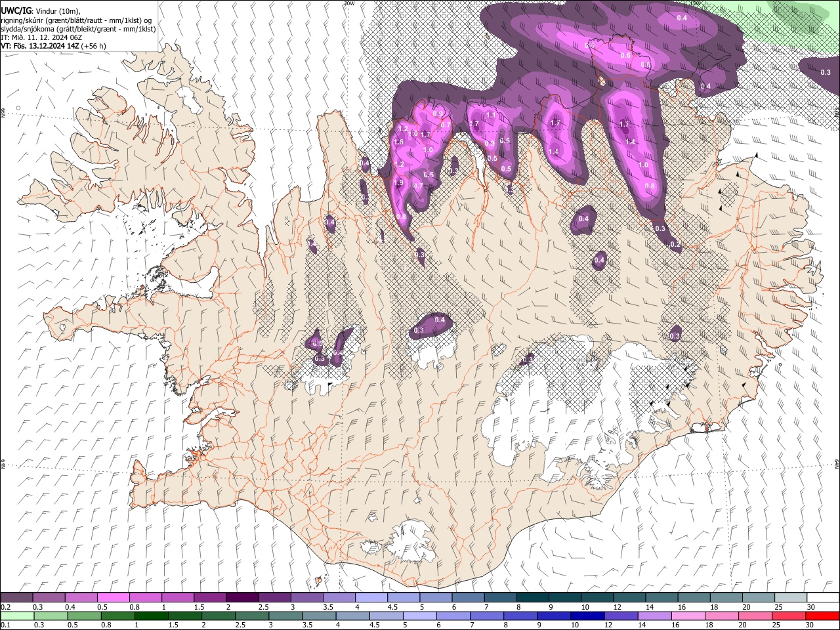
Task: Click the bright red lower swatch after 30
Action: click(822, 616)
